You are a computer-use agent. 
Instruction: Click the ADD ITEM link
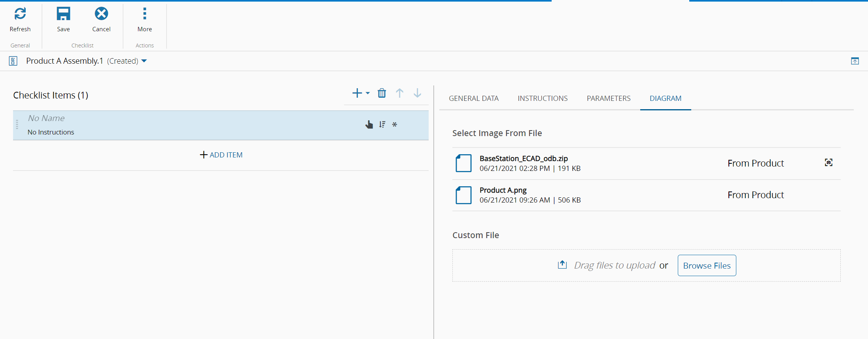tap(221, 155)
